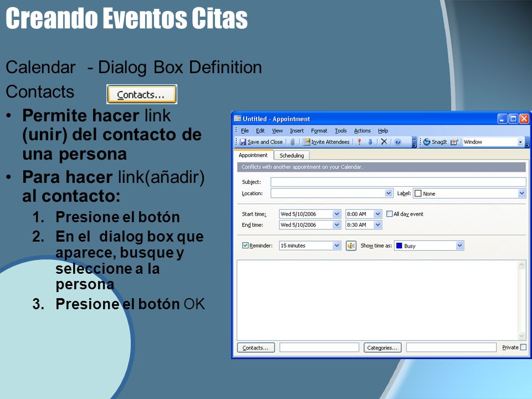Open the View menu
532x399 pixels.
click(277, 131)
